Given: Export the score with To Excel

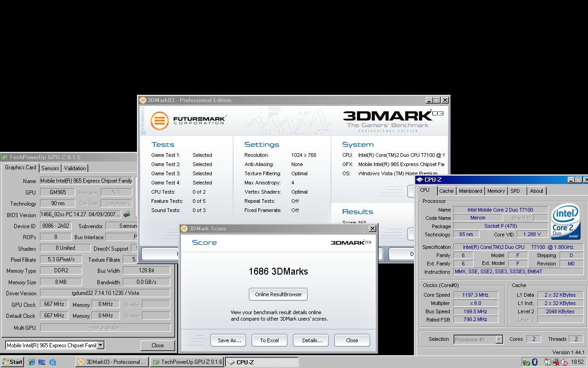Looking at the screenshot, I should coord(270,340).
